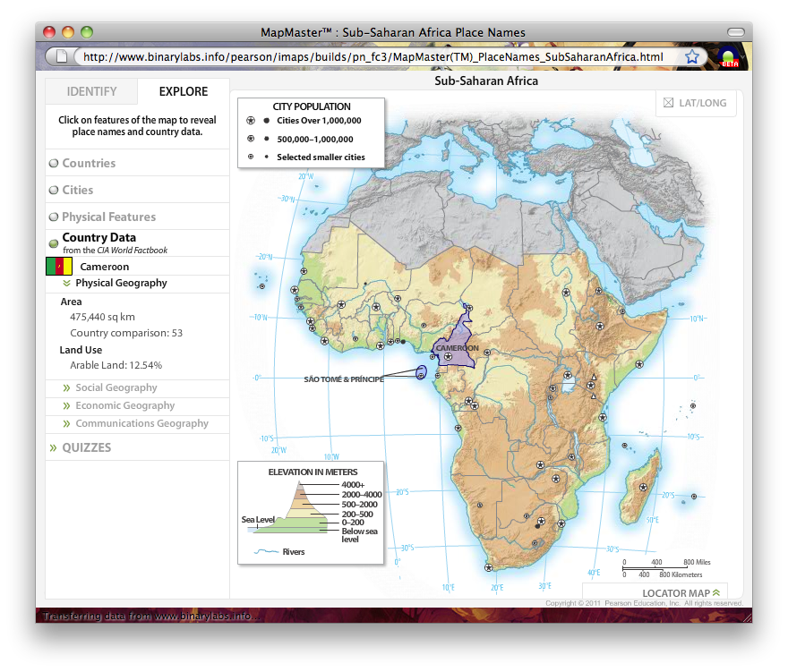The image size is (788, 672).
Task: Switch to the EXPLORE tab
Action: tap(183, 91)
